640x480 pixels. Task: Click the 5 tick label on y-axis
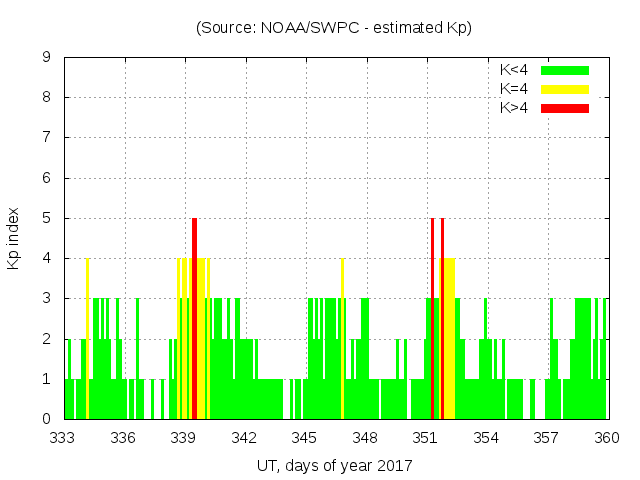pos(46,218)
